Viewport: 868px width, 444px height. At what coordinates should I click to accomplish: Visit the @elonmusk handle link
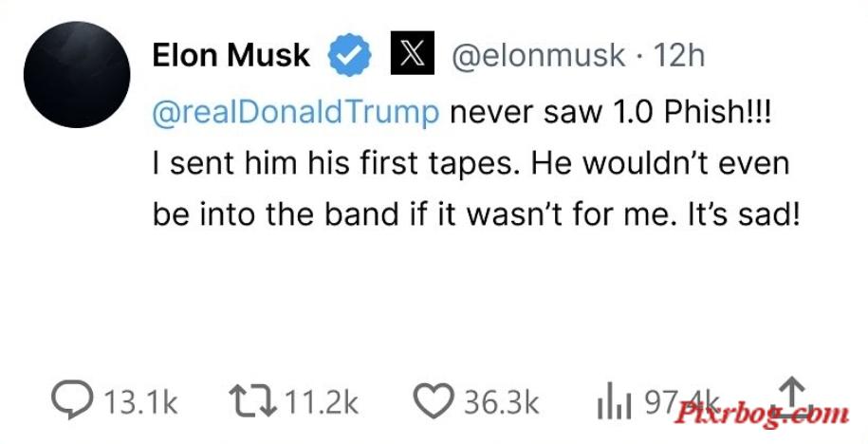click(x=539, y=55)
